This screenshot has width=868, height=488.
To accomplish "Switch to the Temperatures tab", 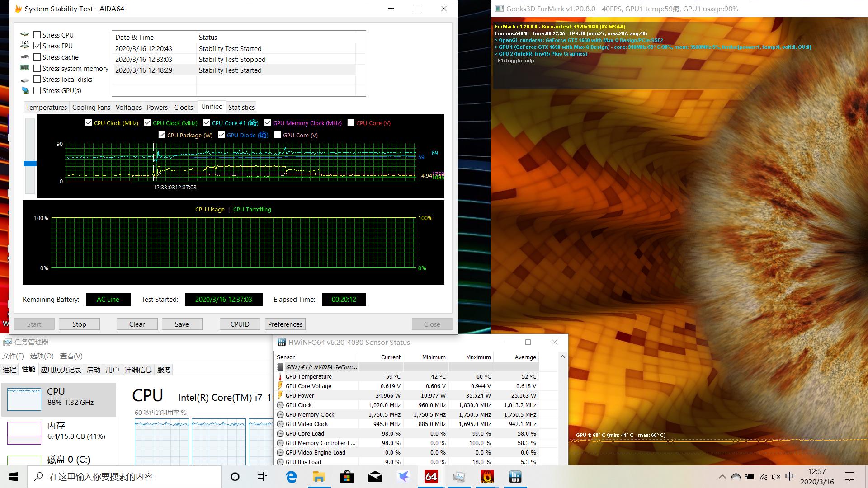I will (46, 107).
